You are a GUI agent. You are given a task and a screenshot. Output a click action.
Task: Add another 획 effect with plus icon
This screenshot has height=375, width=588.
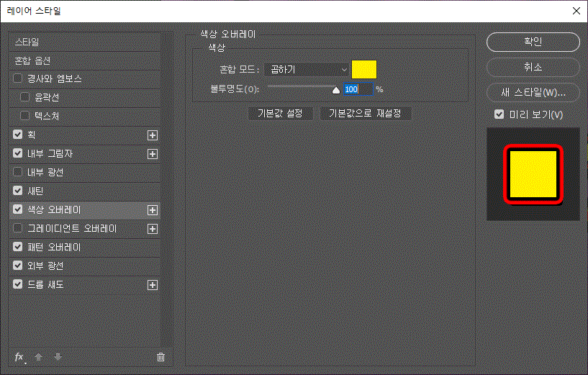(x=153, y=135)
